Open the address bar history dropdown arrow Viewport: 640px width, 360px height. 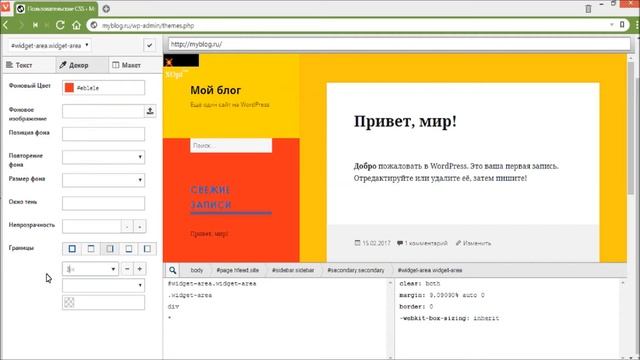(x=611, y=25)
